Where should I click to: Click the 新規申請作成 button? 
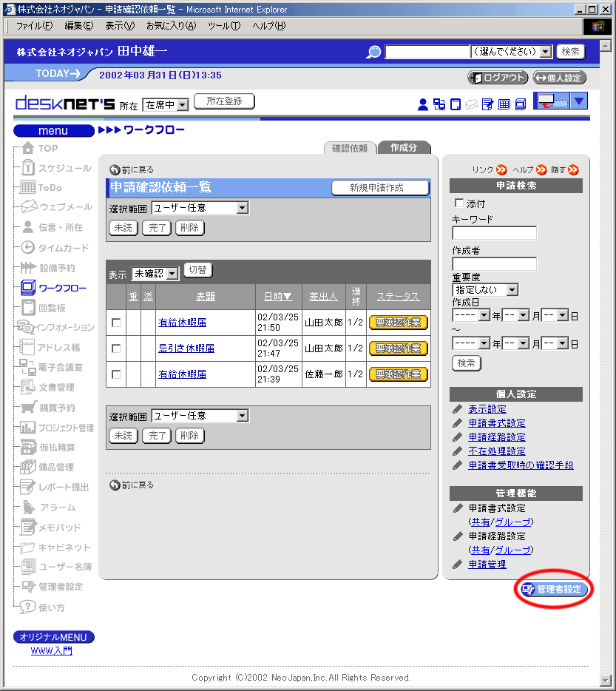click(380, 188)
